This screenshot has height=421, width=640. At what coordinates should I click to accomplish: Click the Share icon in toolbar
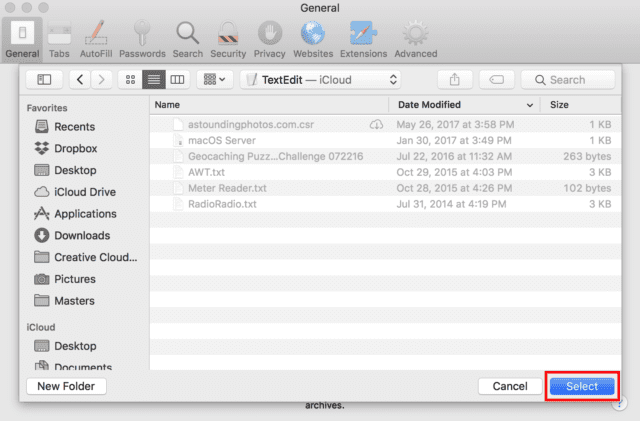454,79
